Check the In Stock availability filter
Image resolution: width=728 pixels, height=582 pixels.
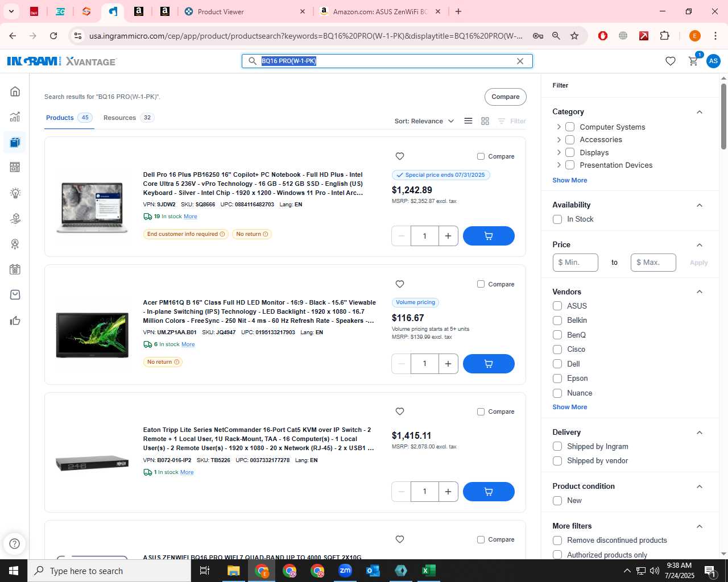[557, 219]
